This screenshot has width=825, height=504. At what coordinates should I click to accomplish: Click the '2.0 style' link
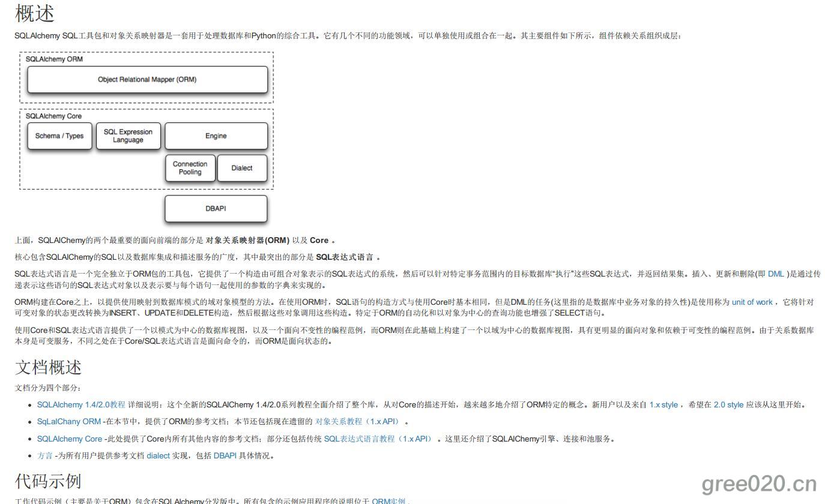click(728, 404)
